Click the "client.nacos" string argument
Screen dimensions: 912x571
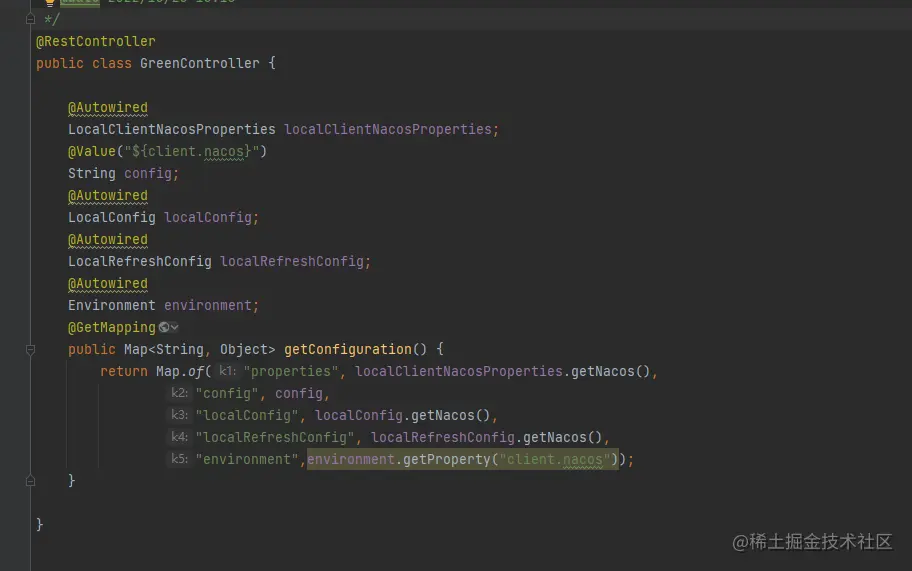(555, 460)
